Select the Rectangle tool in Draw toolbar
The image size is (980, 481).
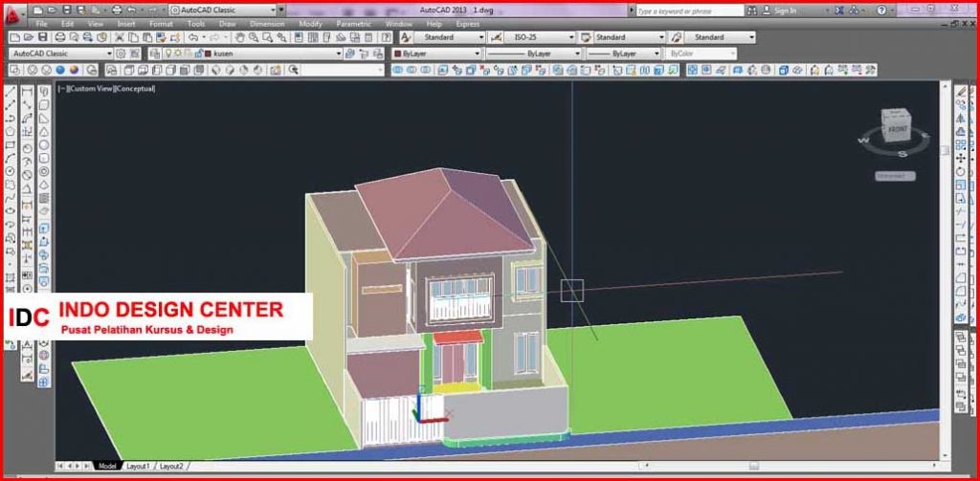point(10,145)
